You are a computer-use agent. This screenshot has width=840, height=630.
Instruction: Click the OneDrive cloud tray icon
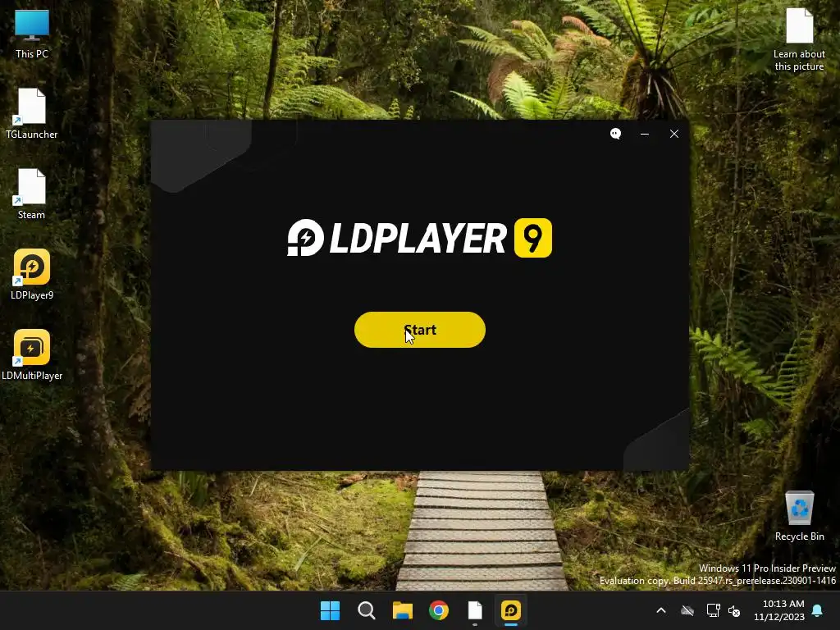pyautogui.click(x=687, y=610)
